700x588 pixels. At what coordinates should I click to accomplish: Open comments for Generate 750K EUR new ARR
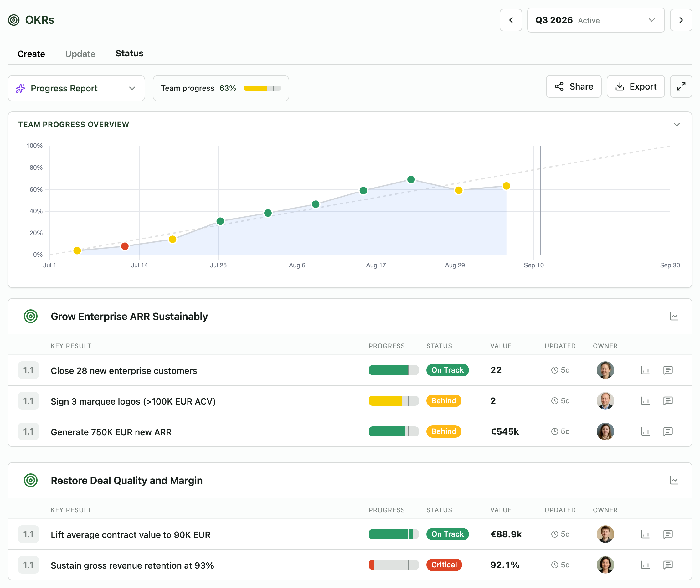coord(668,431)
